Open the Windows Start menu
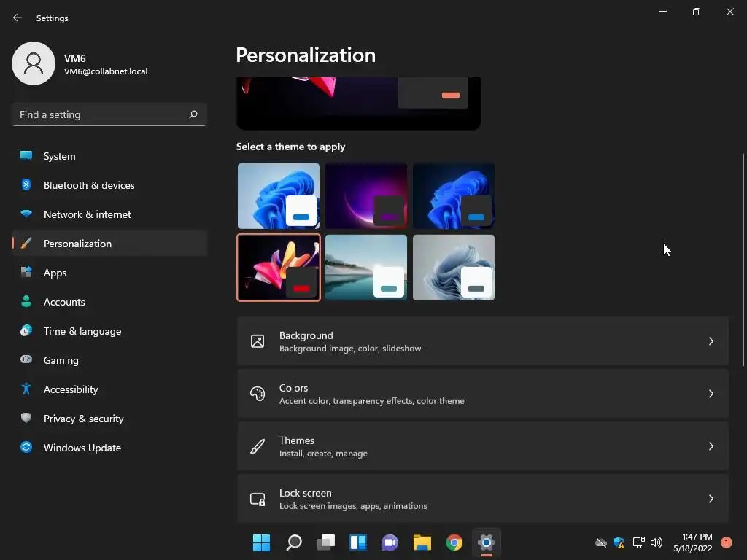 [261, 542]
